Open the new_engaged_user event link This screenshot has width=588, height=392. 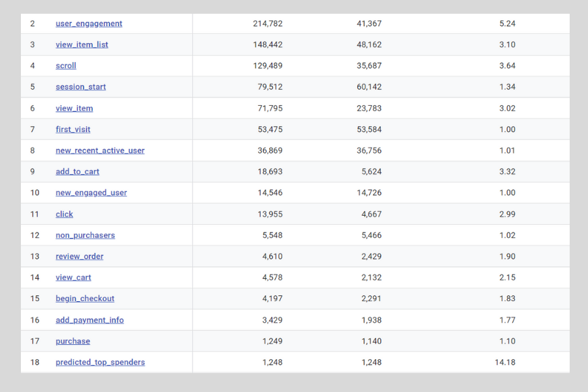point(91,193)
